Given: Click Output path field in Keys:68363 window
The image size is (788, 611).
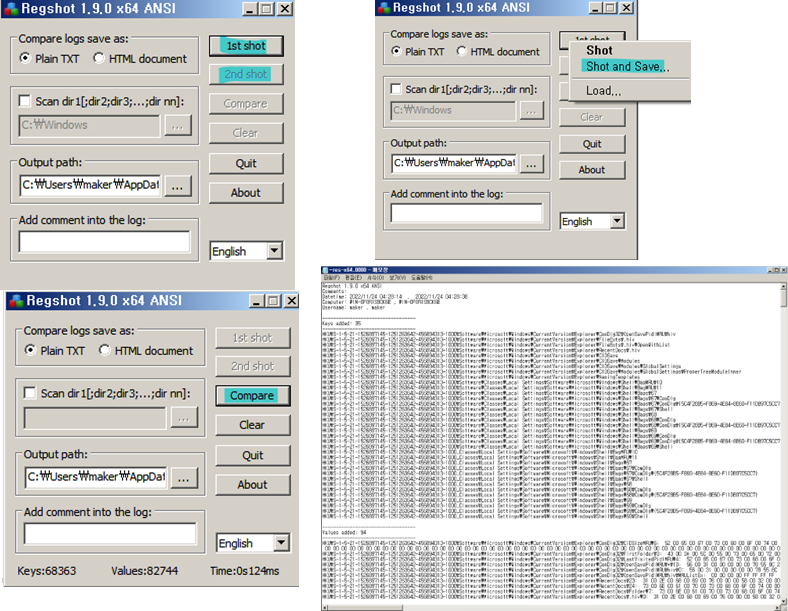Looking at the screenshot, I should [96, 477].
